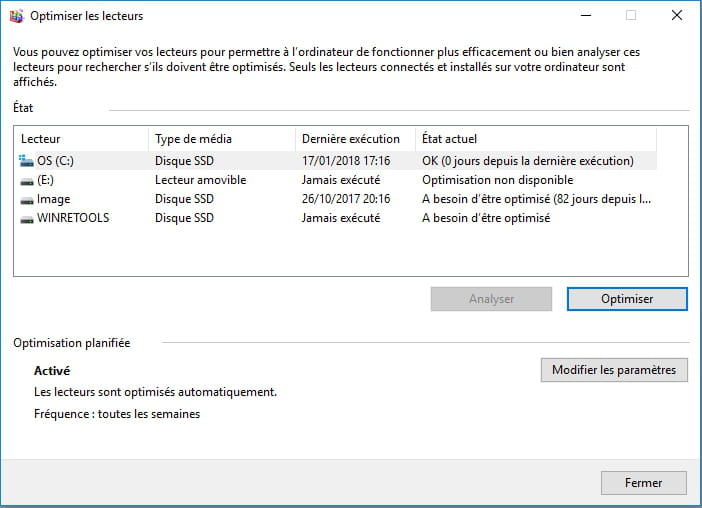
Task: Open Modifier les paramètres settings
Action: click(x=614, y=370)
